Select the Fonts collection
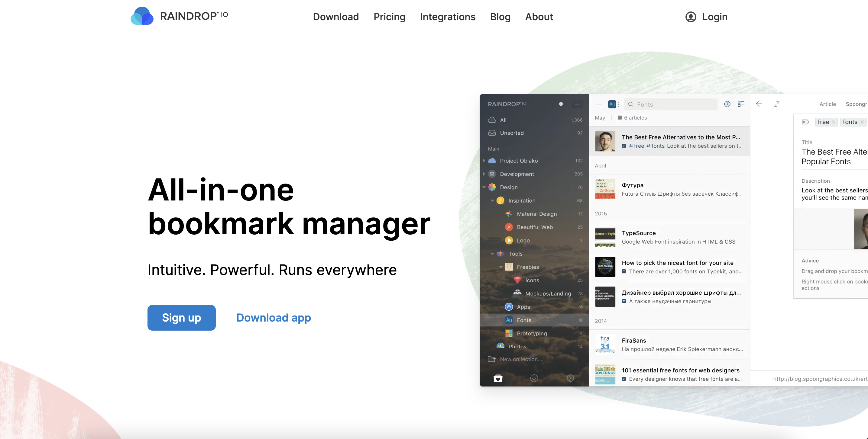The height and width of the screenshot is (439, 868). click(534, 320)
